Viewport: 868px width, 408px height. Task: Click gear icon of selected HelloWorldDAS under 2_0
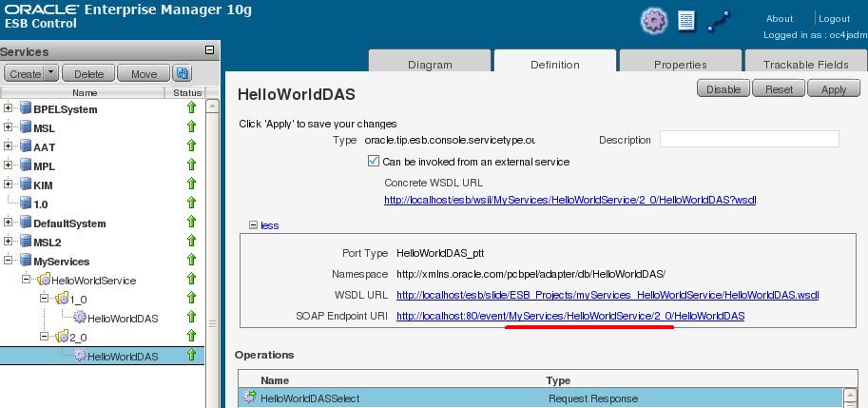point(80,356)
